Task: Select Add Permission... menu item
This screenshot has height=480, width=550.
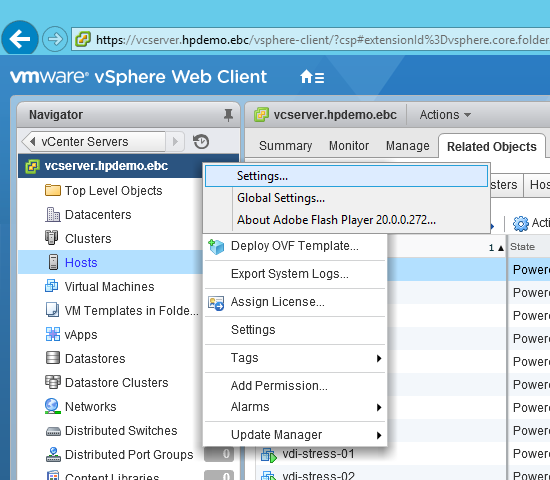Action: click(x=295, y=386)
